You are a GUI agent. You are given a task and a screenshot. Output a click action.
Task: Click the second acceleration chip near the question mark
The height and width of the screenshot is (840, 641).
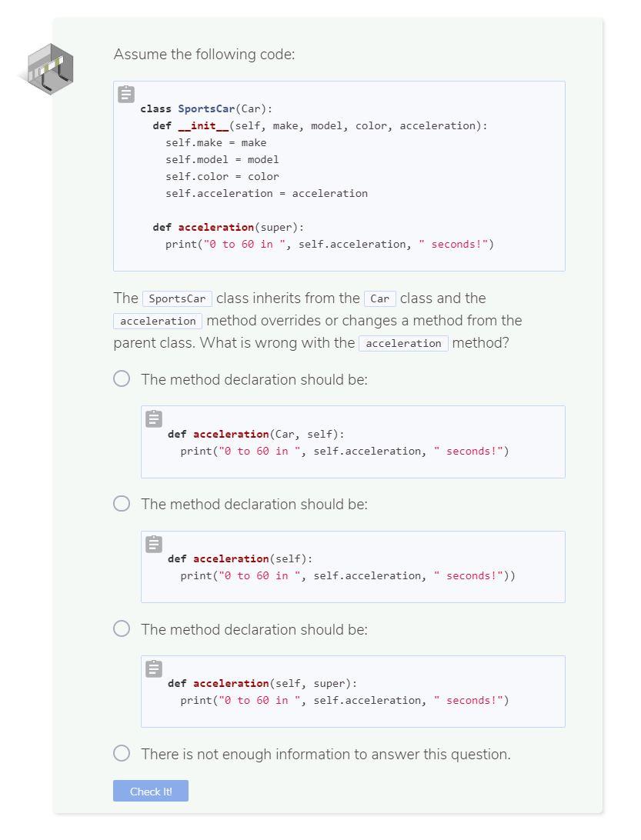click(403, 343)
